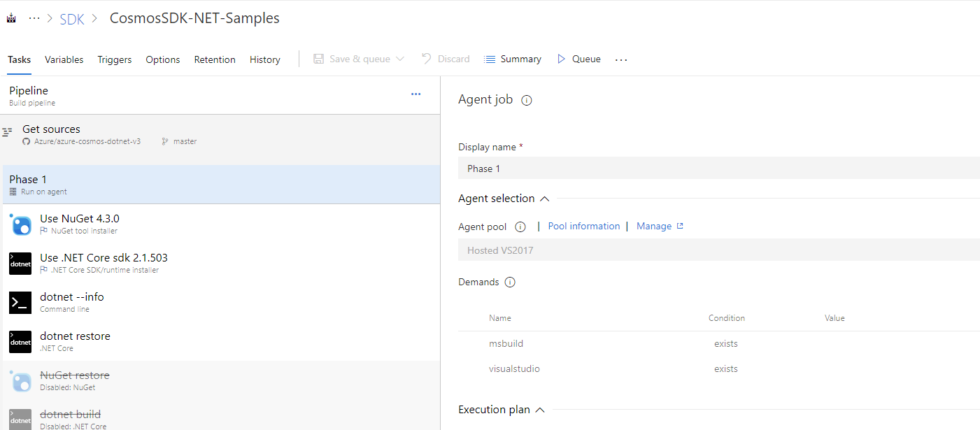Open the Get sources settings icon

click(7, 131)
